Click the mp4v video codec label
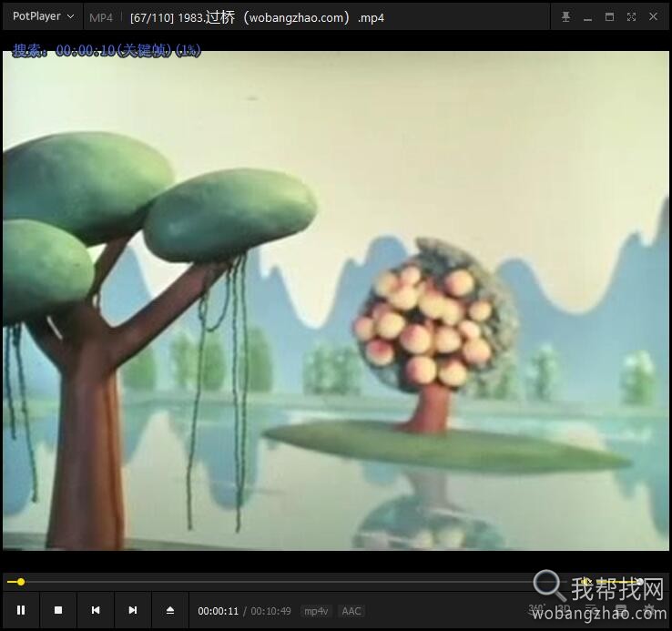The width and height of the screenshot is (672, 631). 316,611
